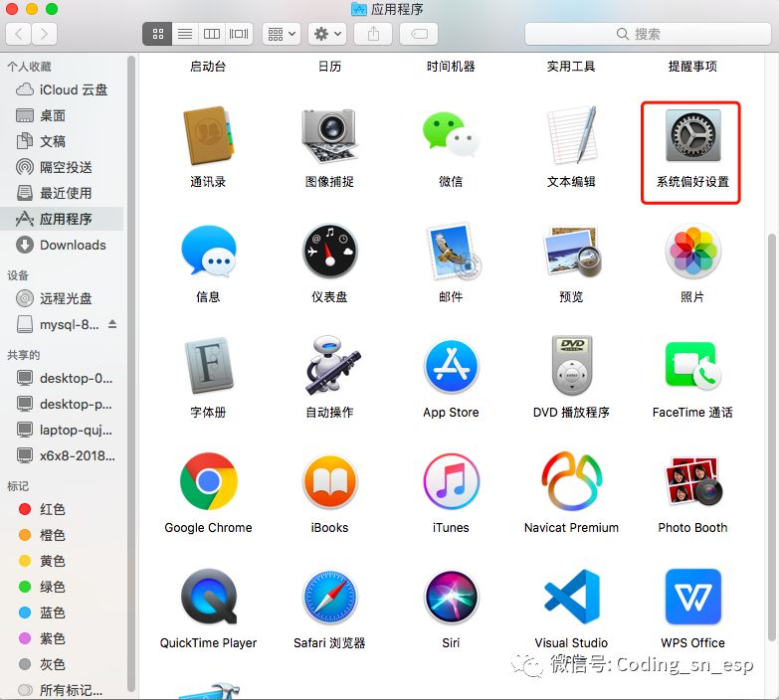This screenshot has width=779, height=700.
Task: Launch the FaceTime 通话 icon
Action: click(693, 366)
